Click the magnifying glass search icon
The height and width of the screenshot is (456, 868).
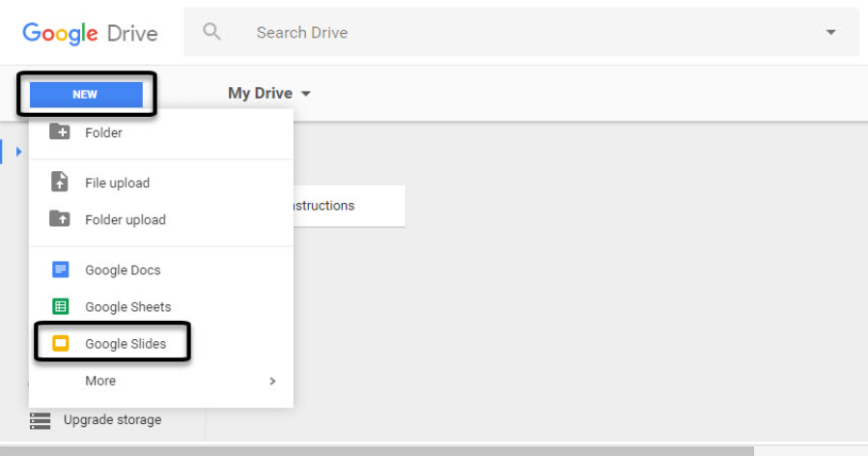point(211,32)
